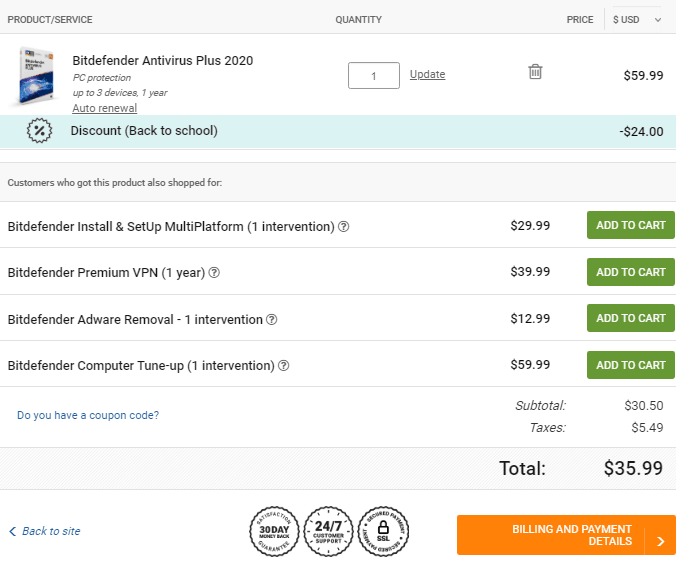Click the Taxes: label
Screen dimensions: 683x567
pyautogui.click(x=548, y=428)
